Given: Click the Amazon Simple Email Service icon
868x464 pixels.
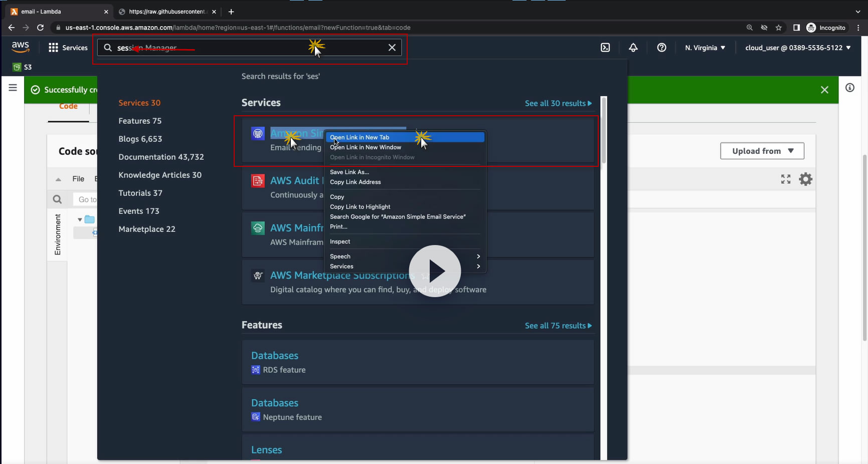Looking at the screenshot, I should click(258, 133).
